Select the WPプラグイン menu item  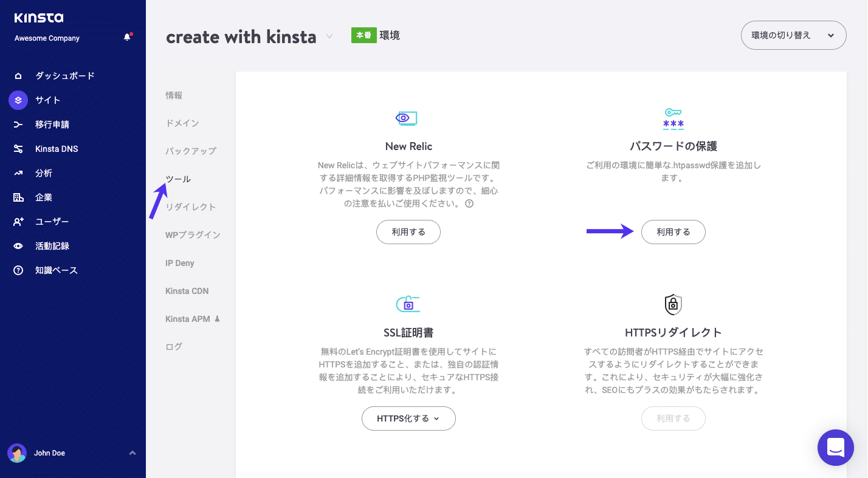coord(192,234)
